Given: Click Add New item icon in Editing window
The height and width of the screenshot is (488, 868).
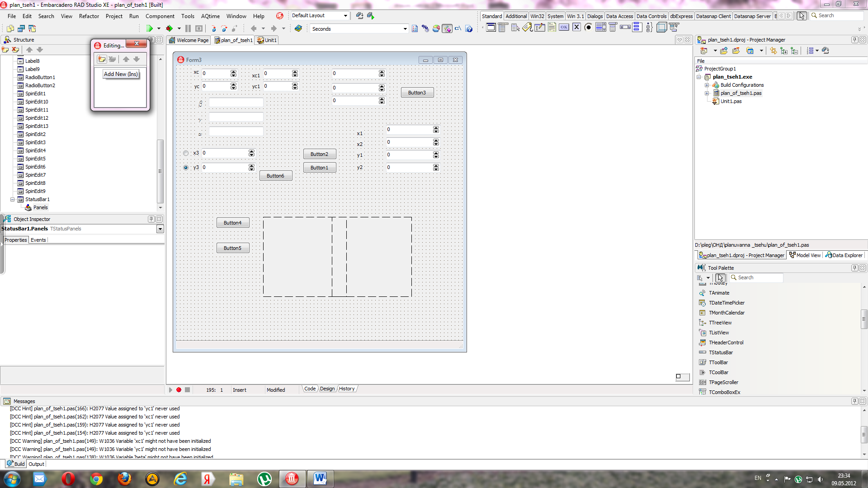Looking at the screenshot, I should tap(102, 59).
